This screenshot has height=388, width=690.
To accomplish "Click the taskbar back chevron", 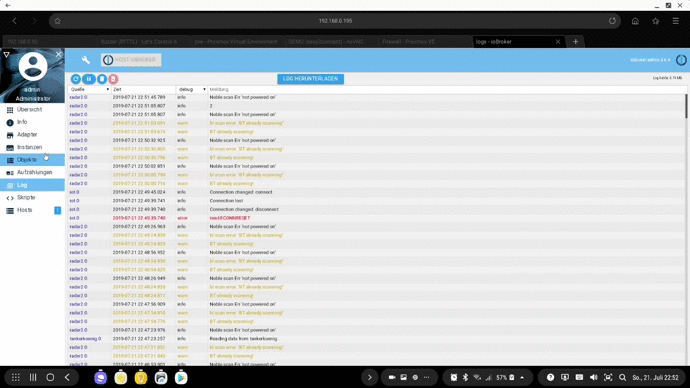I will coord(67,377).
